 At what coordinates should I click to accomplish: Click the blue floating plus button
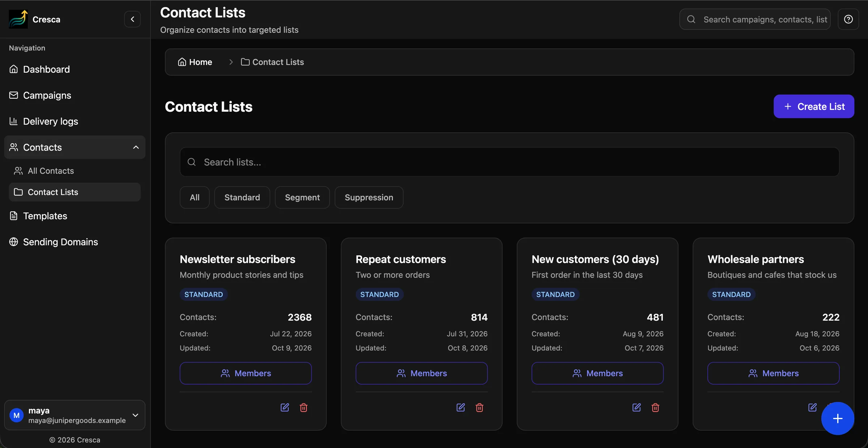point(838,418)
